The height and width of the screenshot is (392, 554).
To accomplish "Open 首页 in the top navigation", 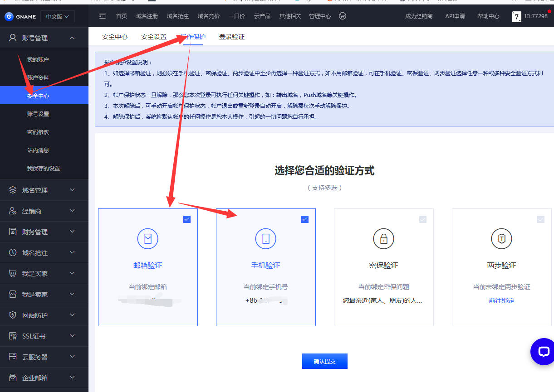I will point(122,16).
